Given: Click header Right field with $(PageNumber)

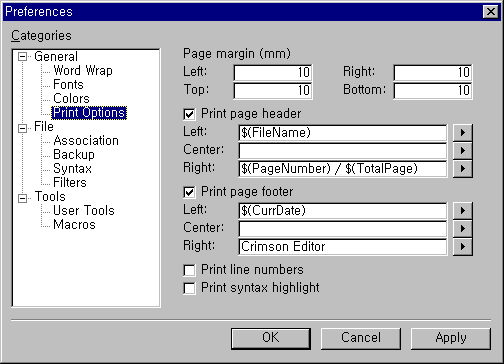Looking at the screenshot, I should 343,169.
